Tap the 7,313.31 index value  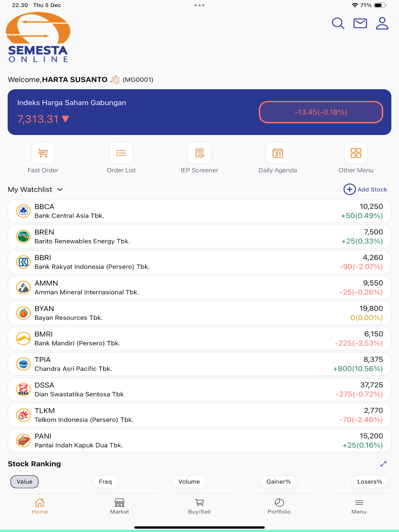click(x=38, y=119)
